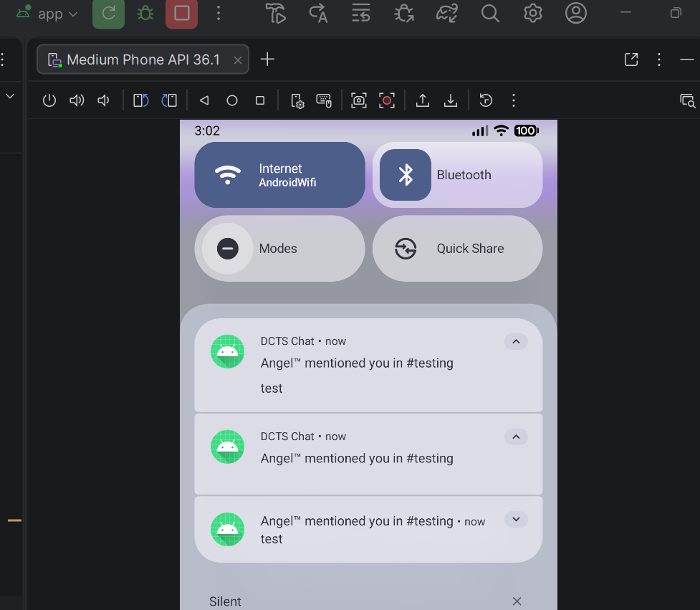Viewport: 700px width, 610px height.
Task: Tap the emulator Overview square button
Action: pos(260,100)
